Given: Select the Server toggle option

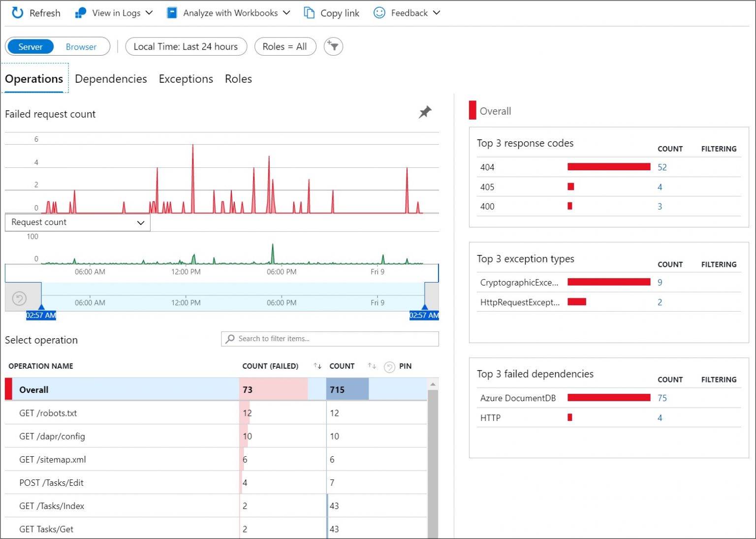Looking at the screenshot, I should 31,47.
